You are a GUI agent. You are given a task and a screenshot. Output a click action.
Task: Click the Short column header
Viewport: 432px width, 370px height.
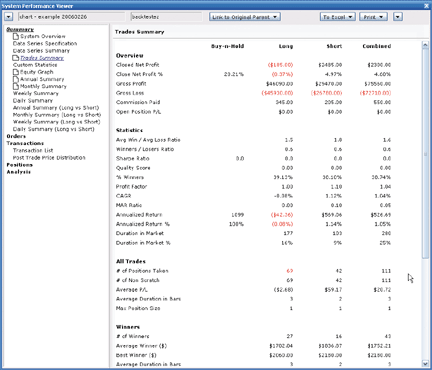click(x=334, y=46)
